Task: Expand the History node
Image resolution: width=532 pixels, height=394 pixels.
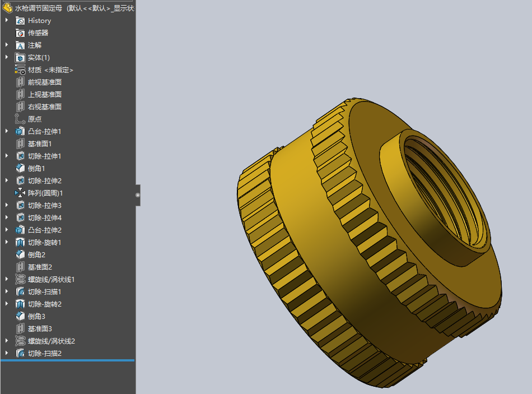Action: tap(7, 20)
